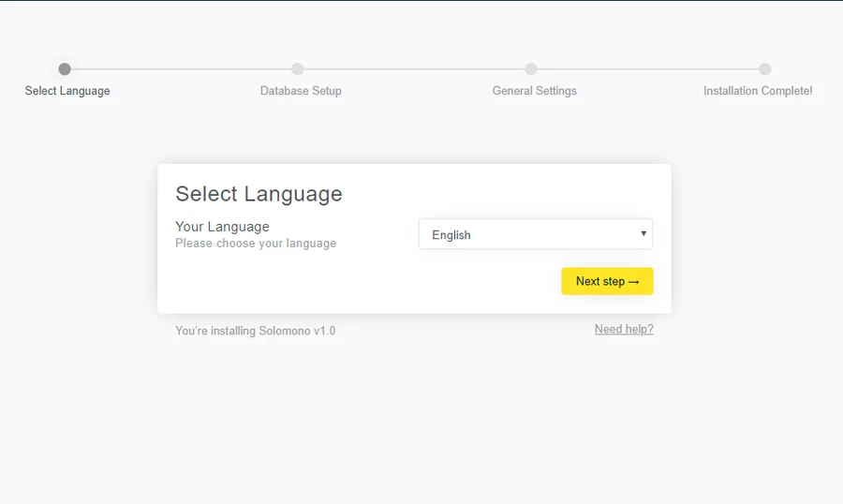Click the Installation Complete step circle

tap(765, 69)
